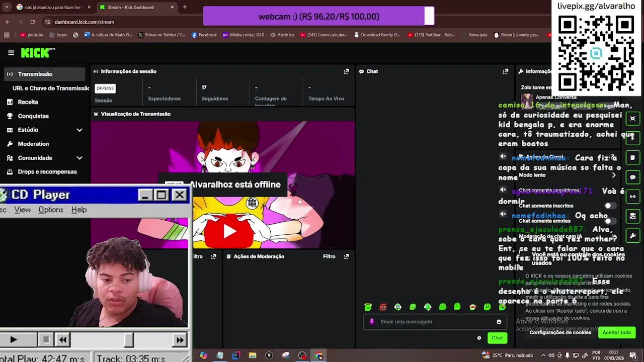Screen dimensions: 644x362
Task: Toggle Chat somente inscritos switch
Action: pos(610,206)
